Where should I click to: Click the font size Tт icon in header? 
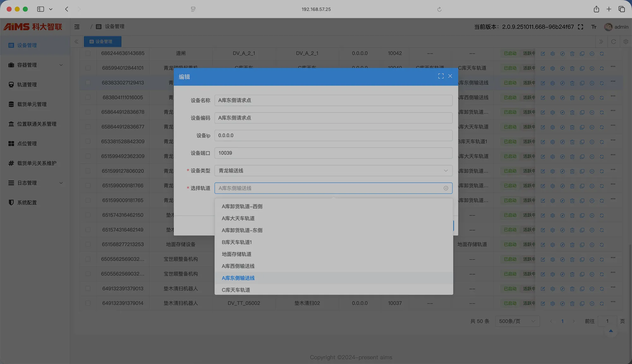594,27
